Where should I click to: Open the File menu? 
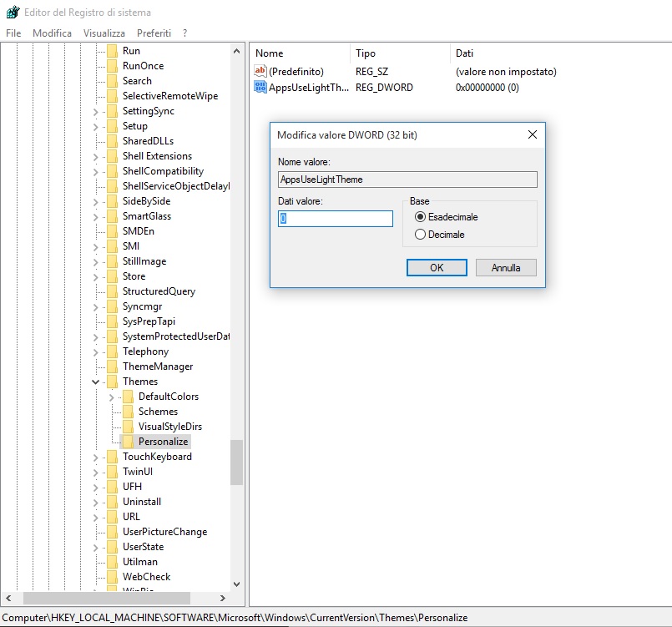tap(13, 33)
